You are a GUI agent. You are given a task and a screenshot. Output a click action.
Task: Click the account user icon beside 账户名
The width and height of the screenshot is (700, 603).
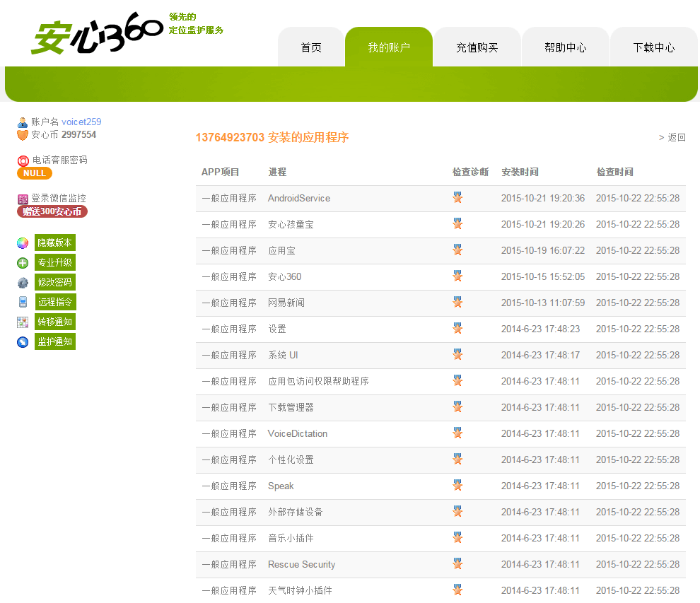[x=23, y=122]
